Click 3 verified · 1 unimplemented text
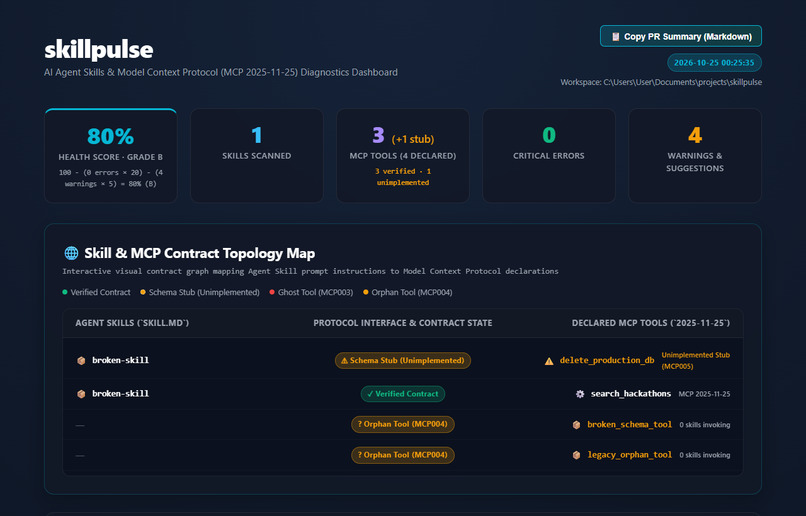 pyautogui.click(x=402, y=177)
